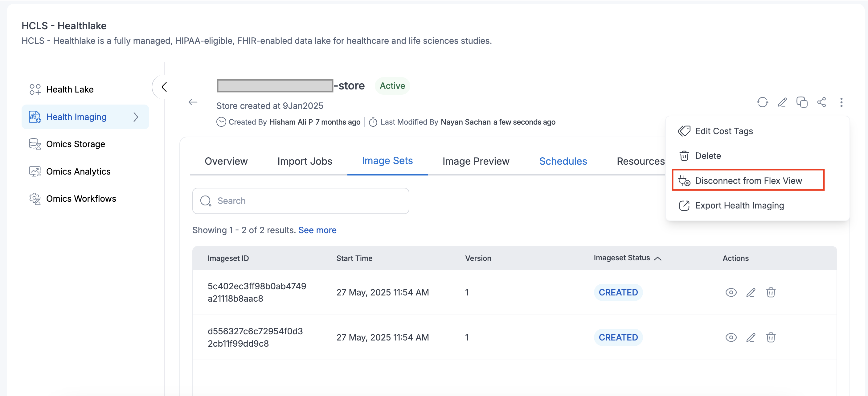View first imageset using the eye icon
Image resolution: width=868 pixels, height=396 pixels.
(x=731, y=292)
